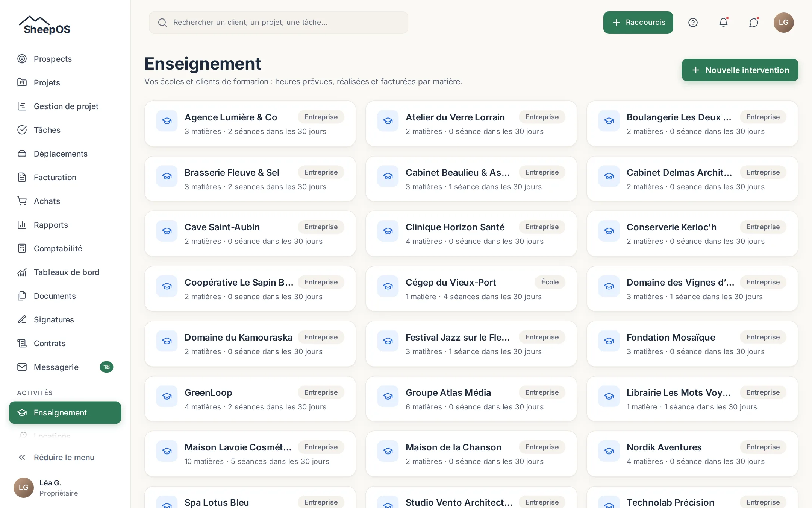This screenshot has width=812, height=508.
Task: Open Contrats menu item
Action: 65,343
